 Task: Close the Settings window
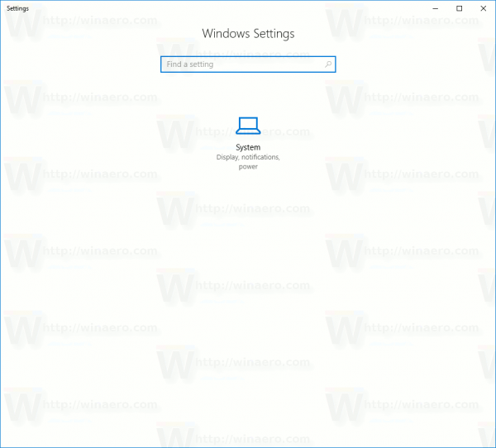coord(484,8)
